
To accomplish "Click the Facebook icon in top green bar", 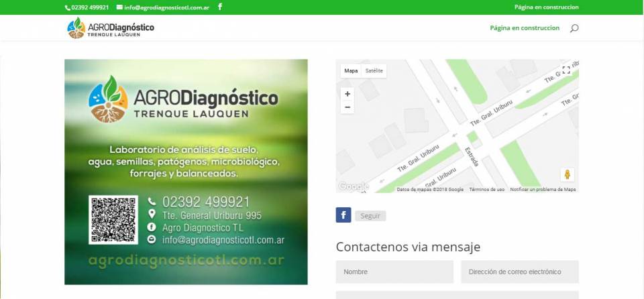I will (220, 7).
